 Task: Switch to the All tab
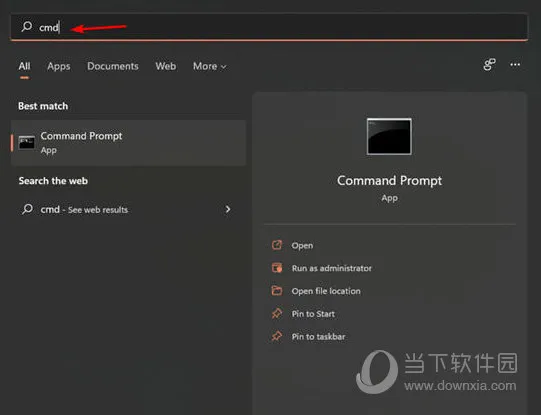click(x=24, y=66)
